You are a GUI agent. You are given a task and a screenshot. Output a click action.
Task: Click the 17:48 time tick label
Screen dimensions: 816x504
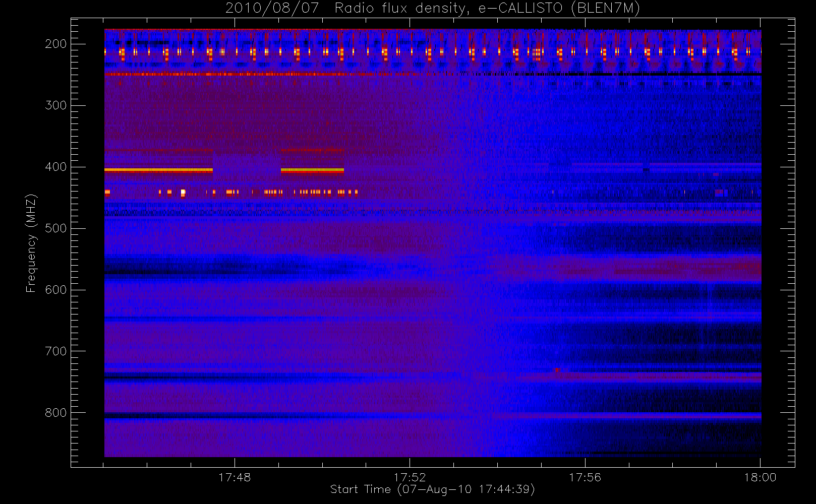coord(235,477)
